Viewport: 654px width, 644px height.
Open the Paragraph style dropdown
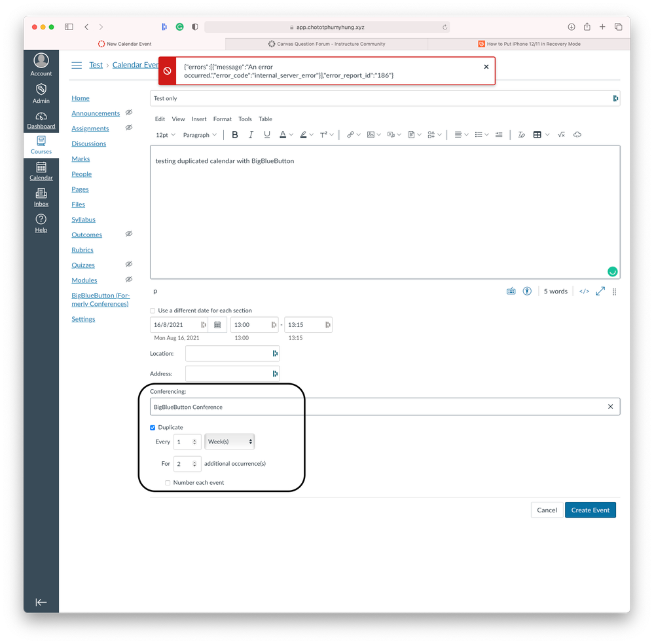pos(200,135)
